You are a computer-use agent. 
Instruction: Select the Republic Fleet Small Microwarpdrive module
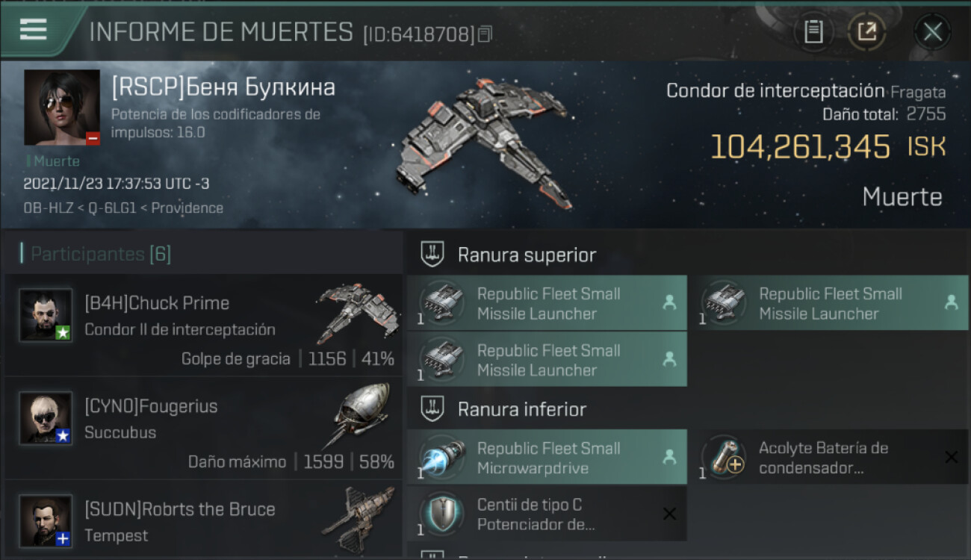[547, 457]
